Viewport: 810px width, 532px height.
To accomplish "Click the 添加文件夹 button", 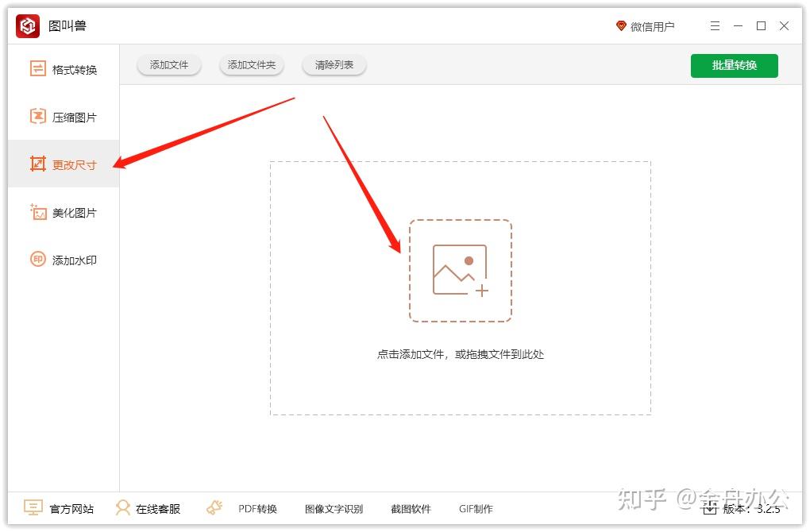I will tap(251, 65).
